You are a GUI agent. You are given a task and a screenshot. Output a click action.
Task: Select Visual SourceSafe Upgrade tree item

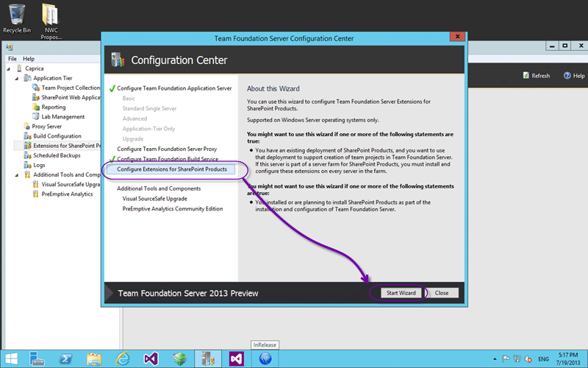tap(71, 185)
